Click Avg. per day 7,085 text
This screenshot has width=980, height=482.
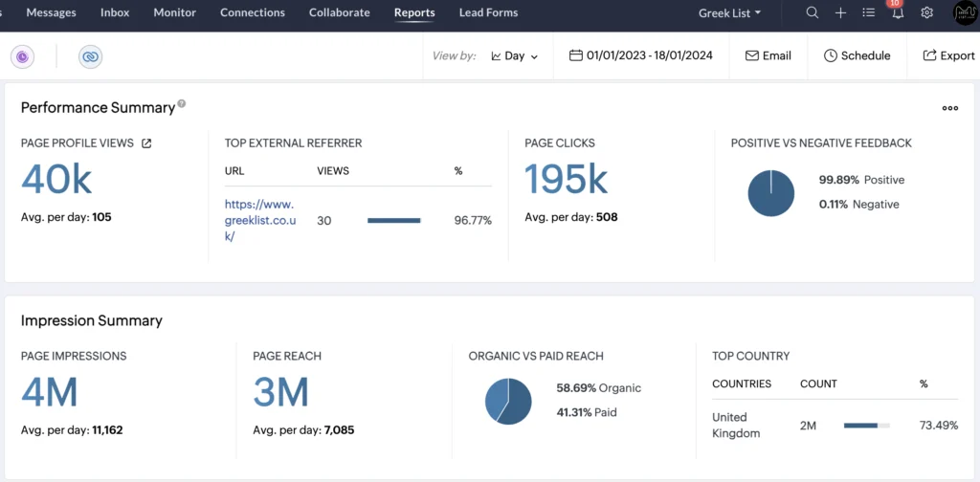tap(303, 430)
